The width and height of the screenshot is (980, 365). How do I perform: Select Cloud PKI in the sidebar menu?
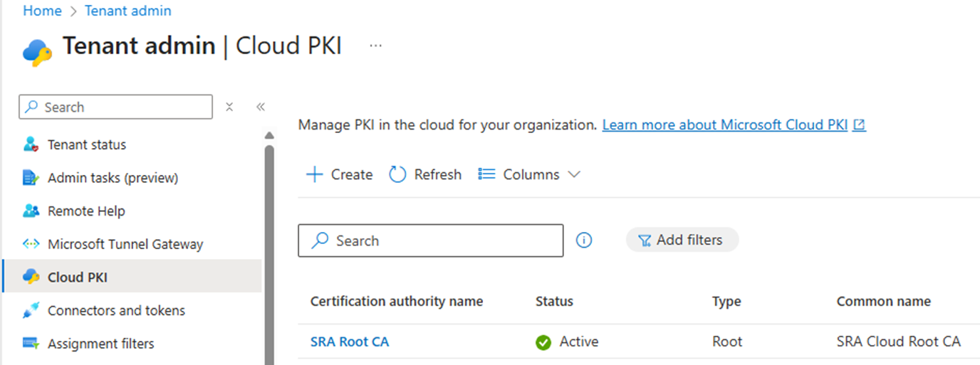click(77, 277)
